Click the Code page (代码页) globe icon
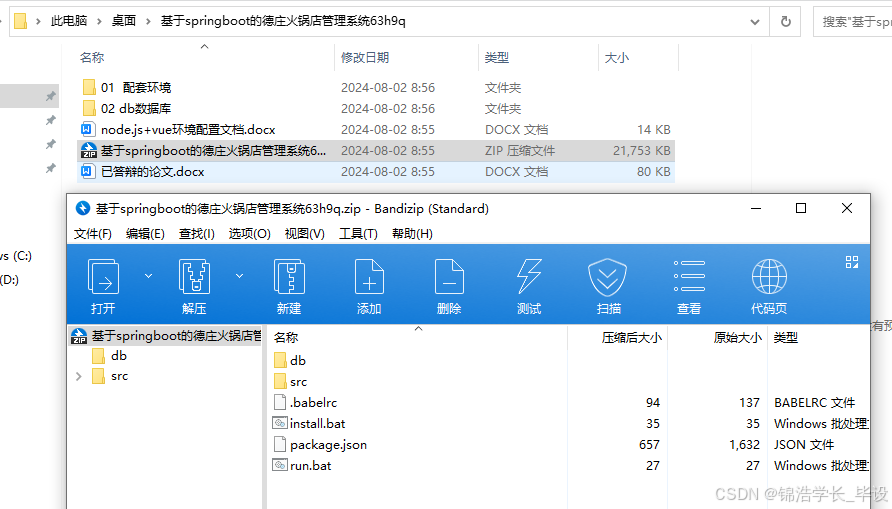This screenshot has height=509, width=892. click(769, 276)
